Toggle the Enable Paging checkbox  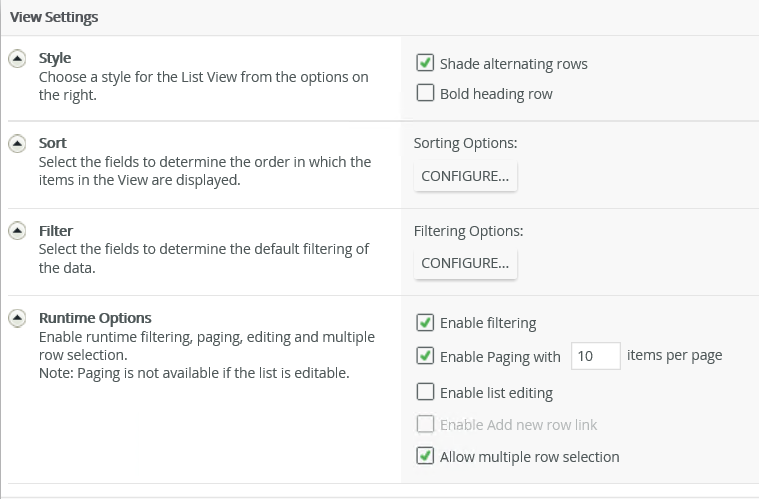(425, 356)
